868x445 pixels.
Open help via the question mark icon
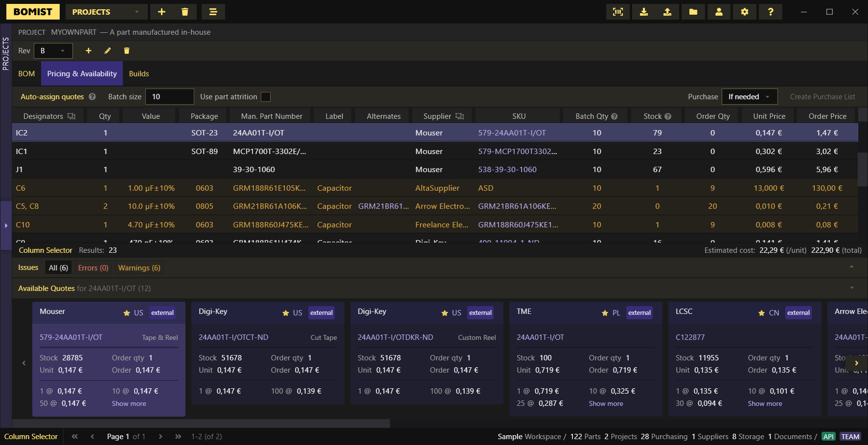[x=770, y=12]
